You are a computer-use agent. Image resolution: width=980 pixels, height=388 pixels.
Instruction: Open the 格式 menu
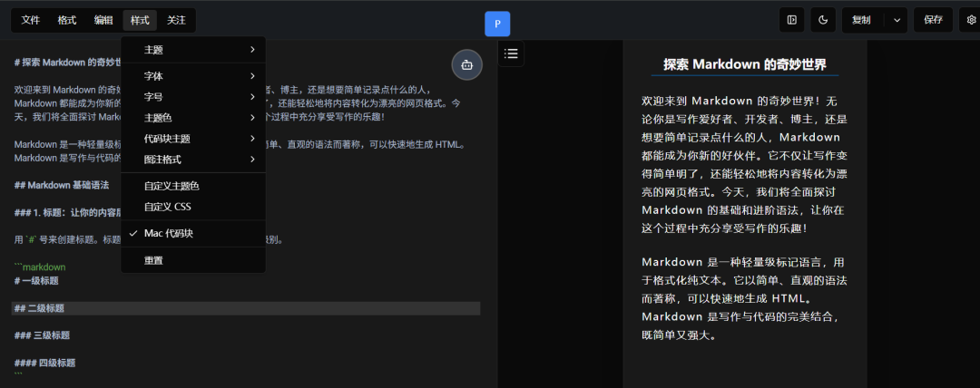(67, 20)
